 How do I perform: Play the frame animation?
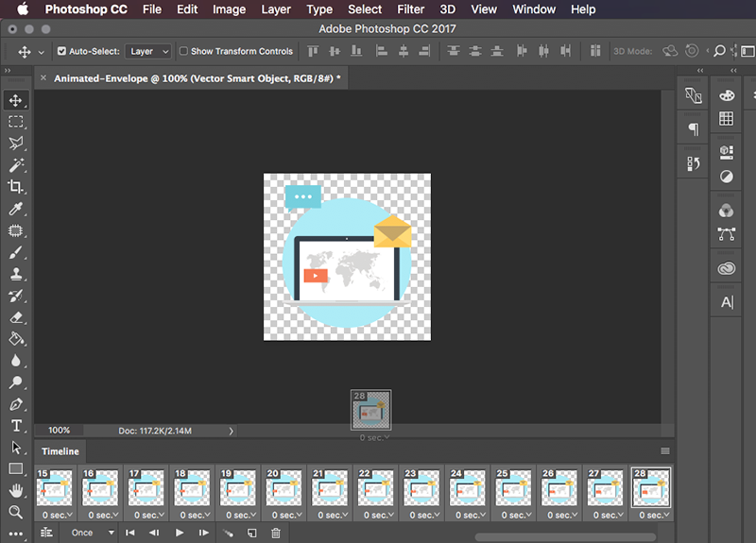180,533
